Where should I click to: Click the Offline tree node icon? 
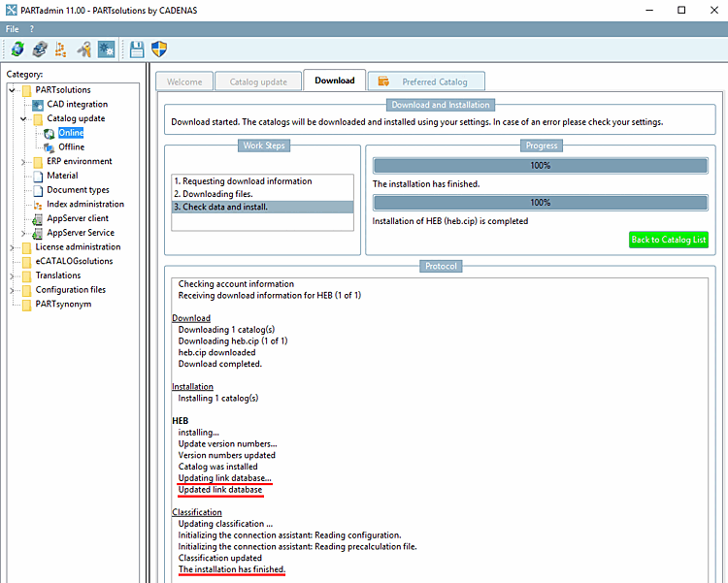pos(50,147)
